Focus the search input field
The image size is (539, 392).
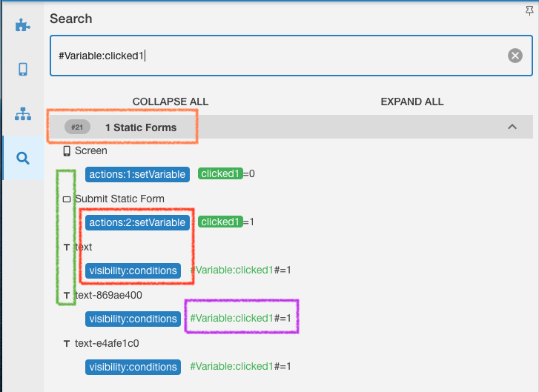pos(291,56)
